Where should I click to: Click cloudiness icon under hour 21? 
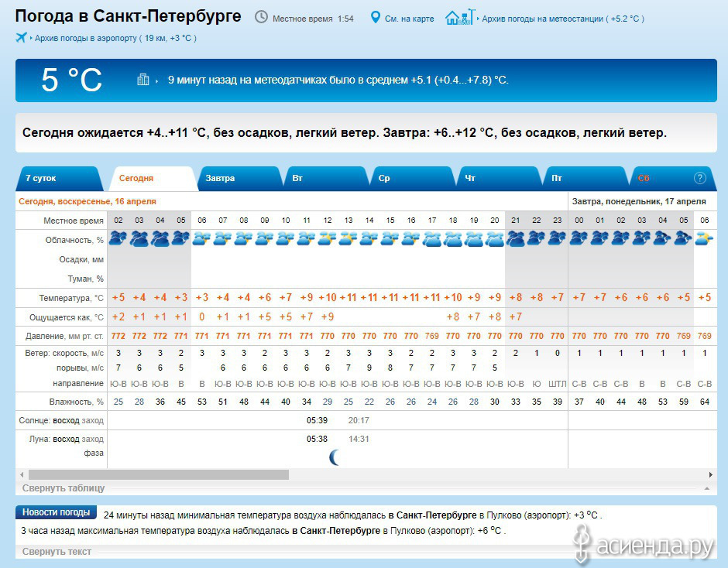click(515, 238)
